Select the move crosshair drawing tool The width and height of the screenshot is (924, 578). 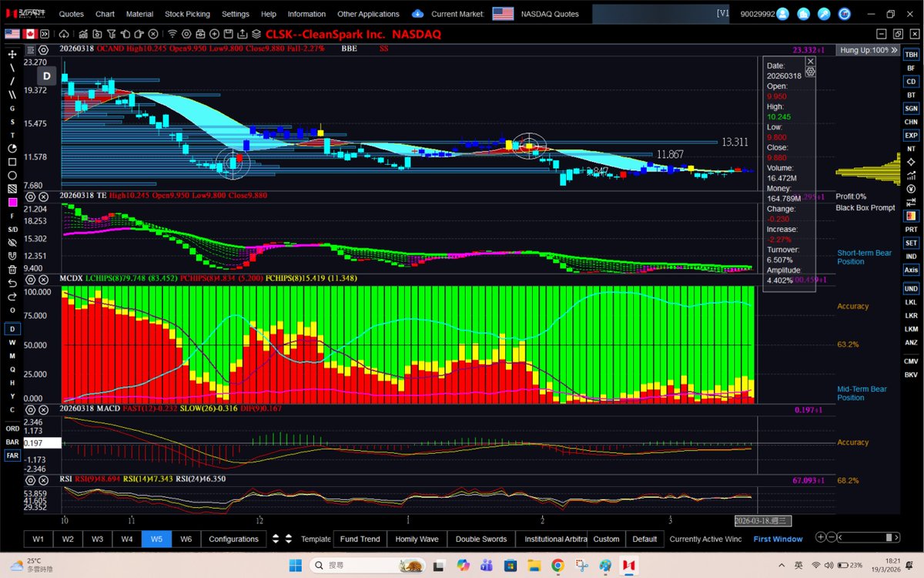tap(12, 54)
